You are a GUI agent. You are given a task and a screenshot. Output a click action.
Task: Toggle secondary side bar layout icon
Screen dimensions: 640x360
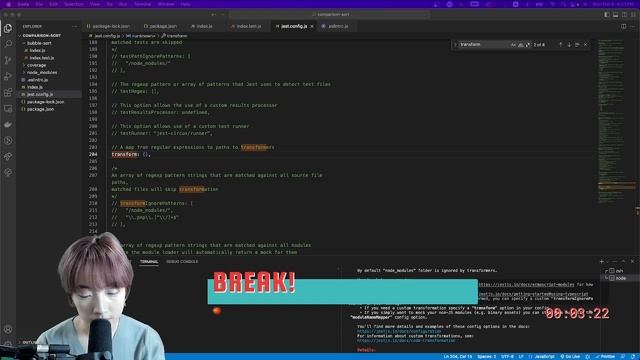[624, 15]
